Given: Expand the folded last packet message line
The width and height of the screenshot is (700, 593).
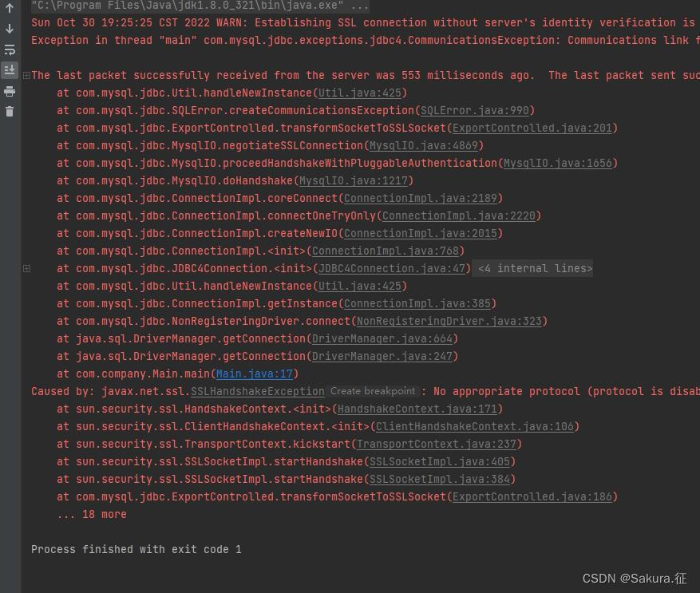Looking at the screenshot, I should click(x=26, y=75).
